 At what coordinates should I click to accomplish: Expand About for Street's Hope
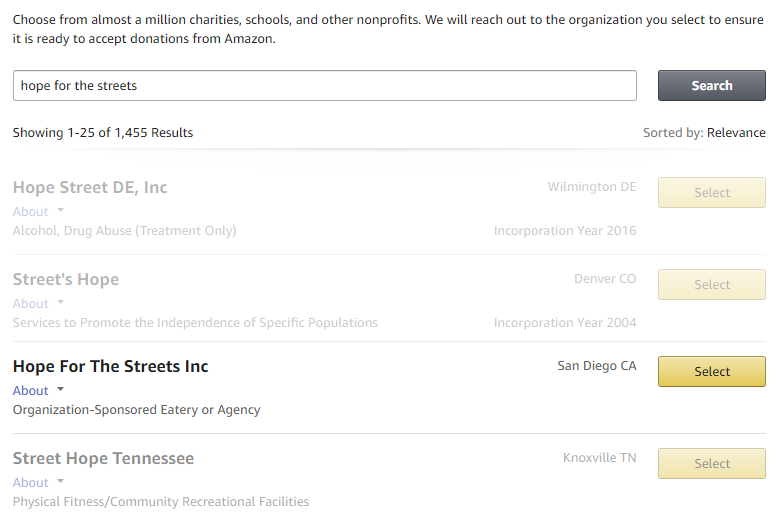pos(31,304)
